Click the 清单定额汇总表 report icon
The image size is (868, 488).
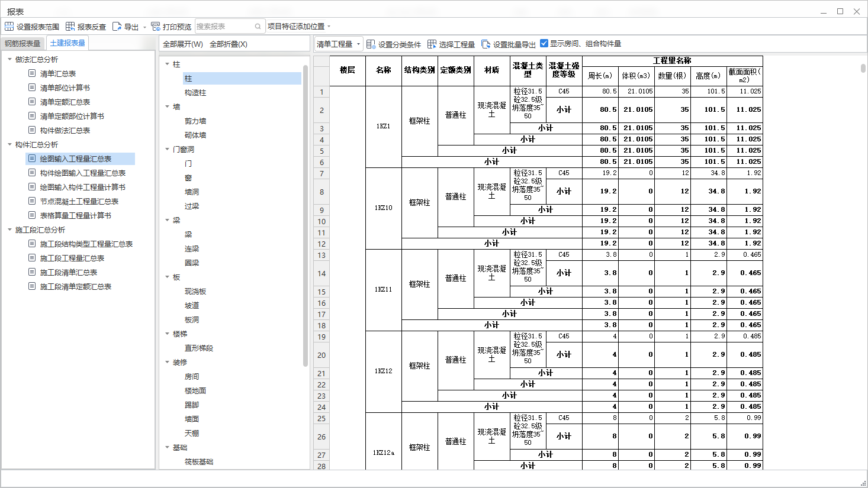click(32, 102)
